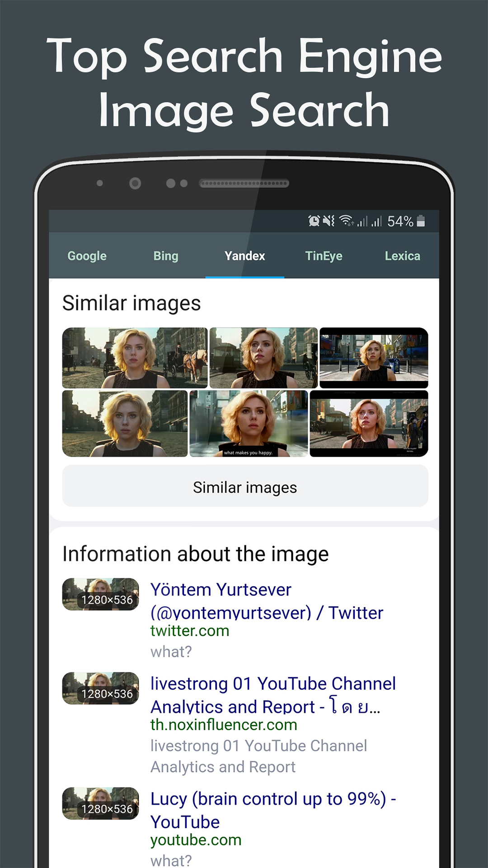
Task: Open thumbnail next to the livestrong result
Action: click(x=100, y=688)
